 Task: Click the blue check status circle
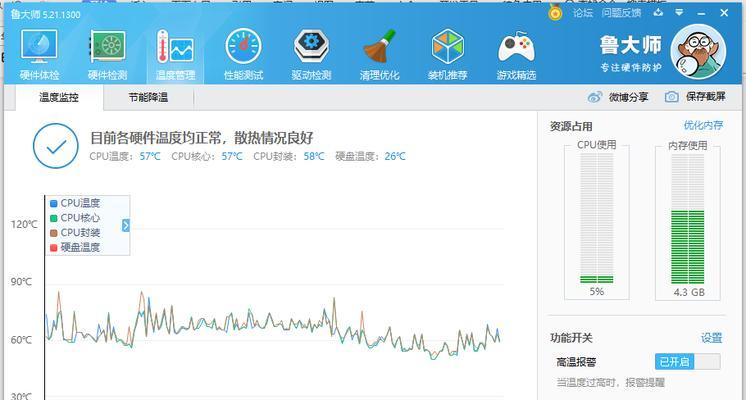coord(56,146)
